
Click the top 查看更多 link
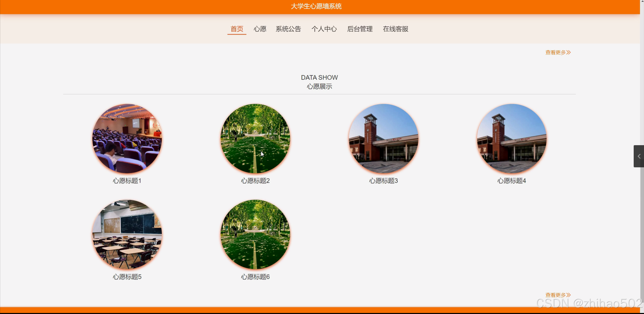pos(558,52)
